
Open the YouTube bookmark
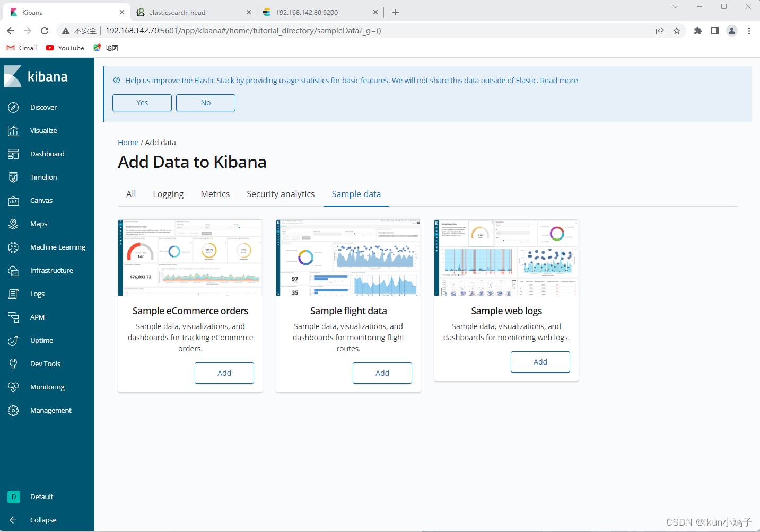[x=65, y=48]
